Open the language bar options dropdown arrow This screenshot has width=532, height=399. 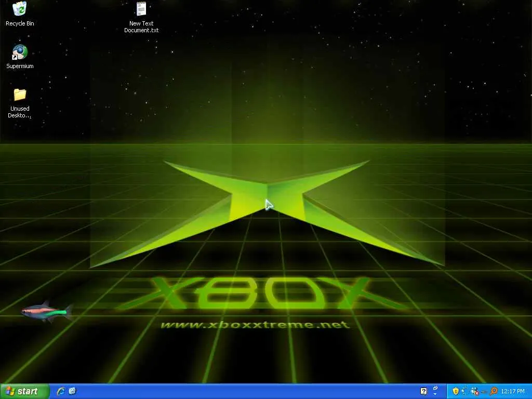pos(435,394)
